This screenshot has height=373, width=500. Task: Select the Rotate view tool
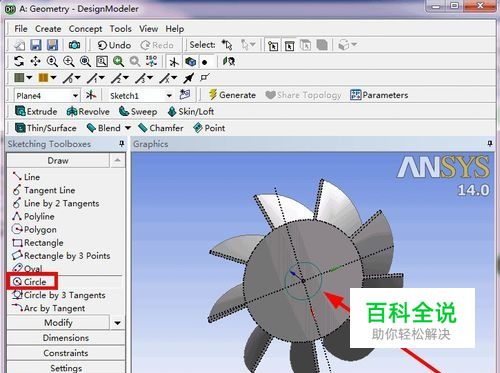click(x=19, y=61)
